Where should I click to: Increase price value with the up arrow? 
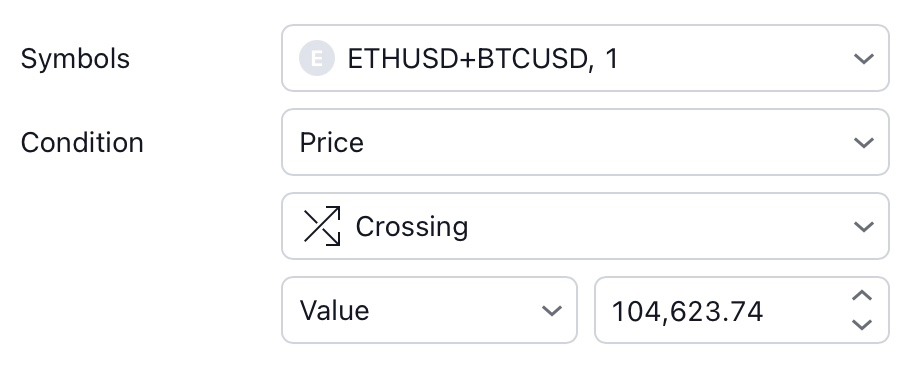pyautogui.click(x=862, y=296)
